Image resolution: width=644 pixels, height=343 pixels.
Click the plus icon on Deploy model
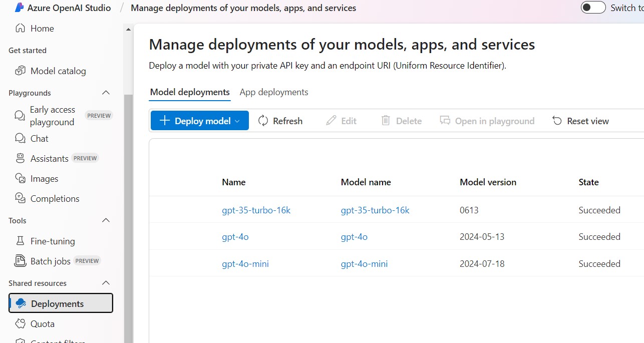click(165, 121)
